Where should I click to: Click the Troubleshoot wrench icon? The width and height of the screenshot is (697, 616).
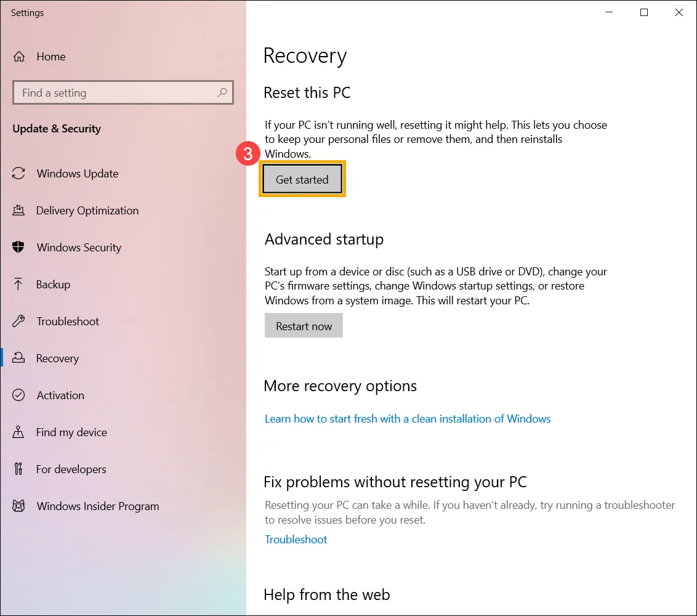coord(19,321)
